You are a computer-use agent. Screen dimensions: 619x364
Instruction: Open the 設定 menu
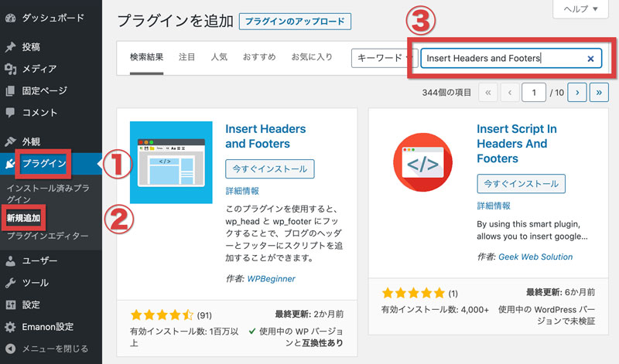coord(31,304)
